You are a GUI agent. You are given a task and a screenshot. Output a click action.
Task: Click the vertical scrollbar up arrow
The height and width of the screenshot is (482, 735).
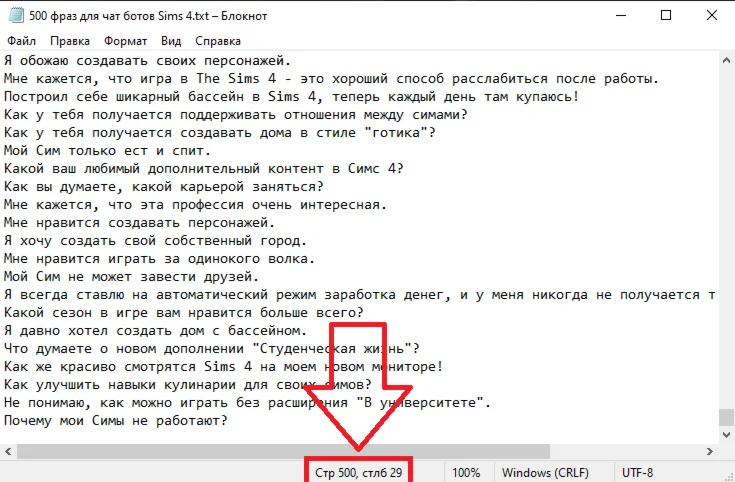click(x=726, y=60)
